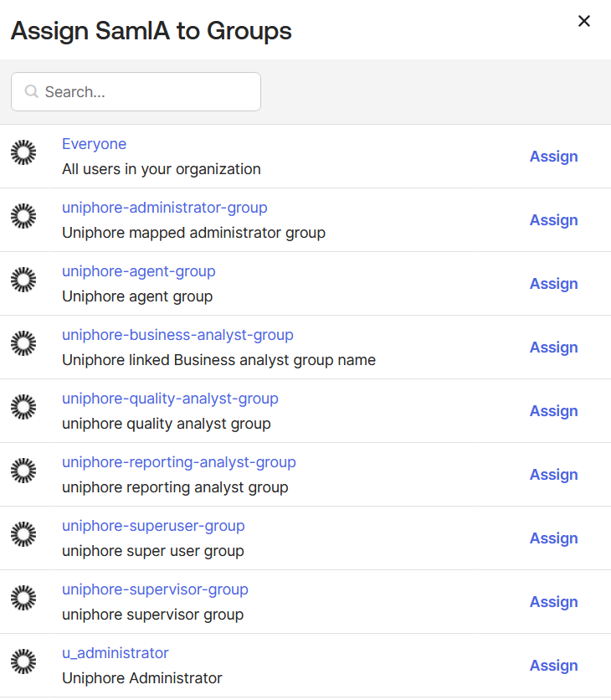Assign SamlA to uniphore-superuser-group
The width and height of the screenshot is (611, 700).
click(x=553, y=538)
